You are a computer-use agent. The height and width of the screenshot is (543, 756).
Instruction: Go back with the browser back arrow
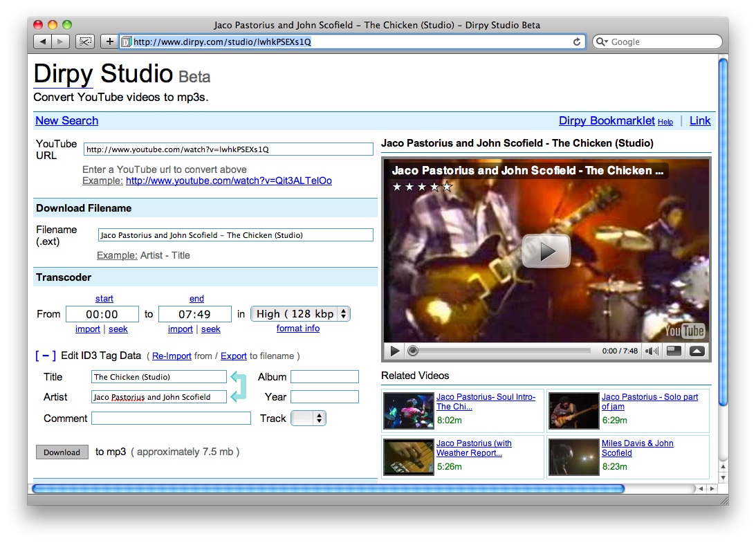[42, 42]
